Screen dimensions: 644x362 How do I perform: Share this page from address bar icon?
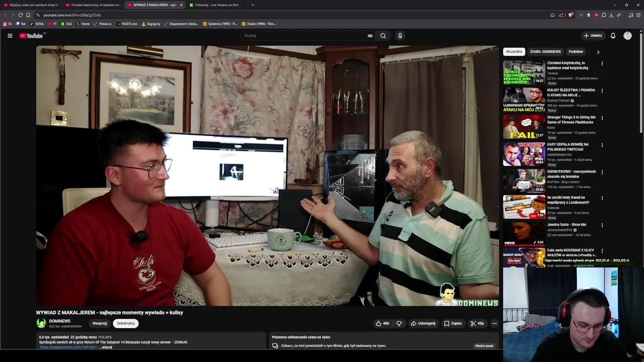(x=561, y=15)
